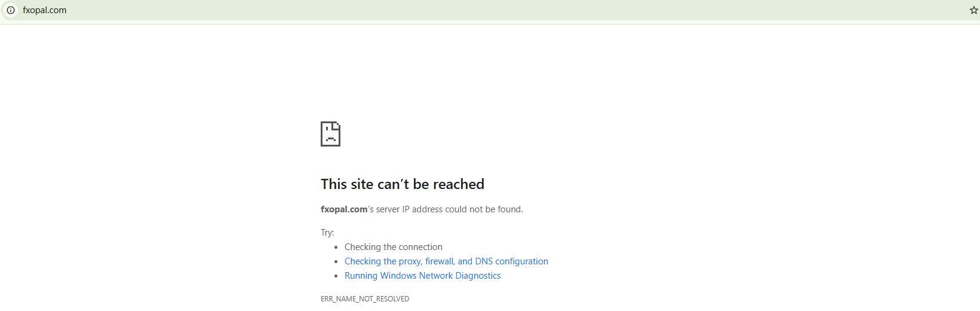Select the fxopal.com URL in the address bar
Viewport: 980px width, 311px height.
tap(45, 10)
